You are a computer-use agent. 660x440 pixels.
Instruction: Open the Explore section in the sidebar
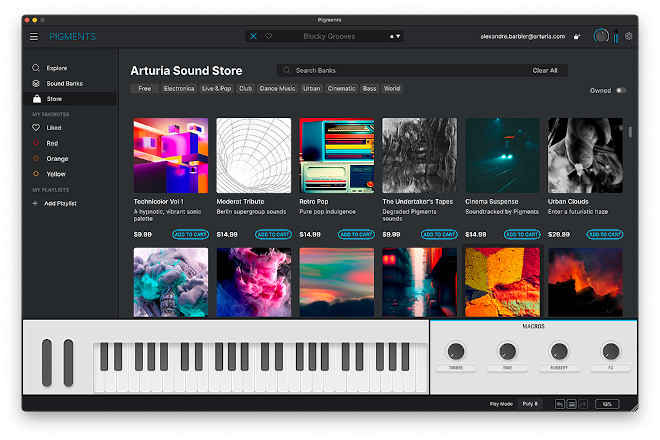pos(70,68)
